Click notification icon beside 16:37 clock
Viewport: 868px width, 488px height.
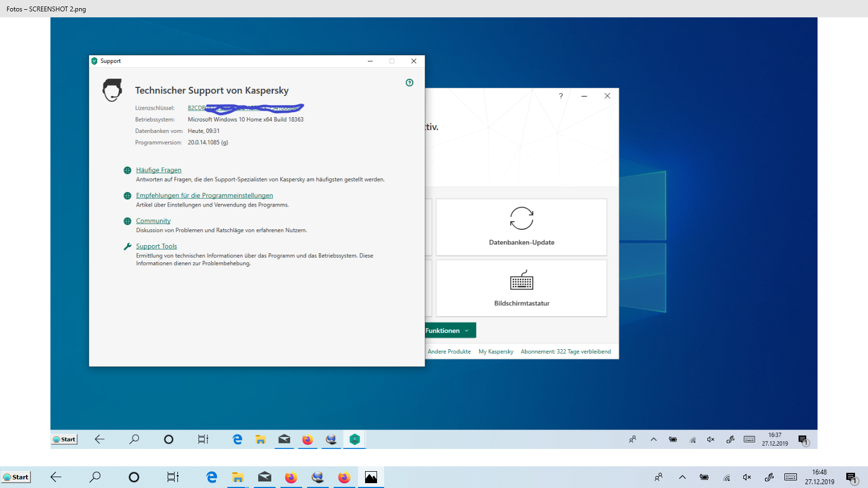pos(803,440)
